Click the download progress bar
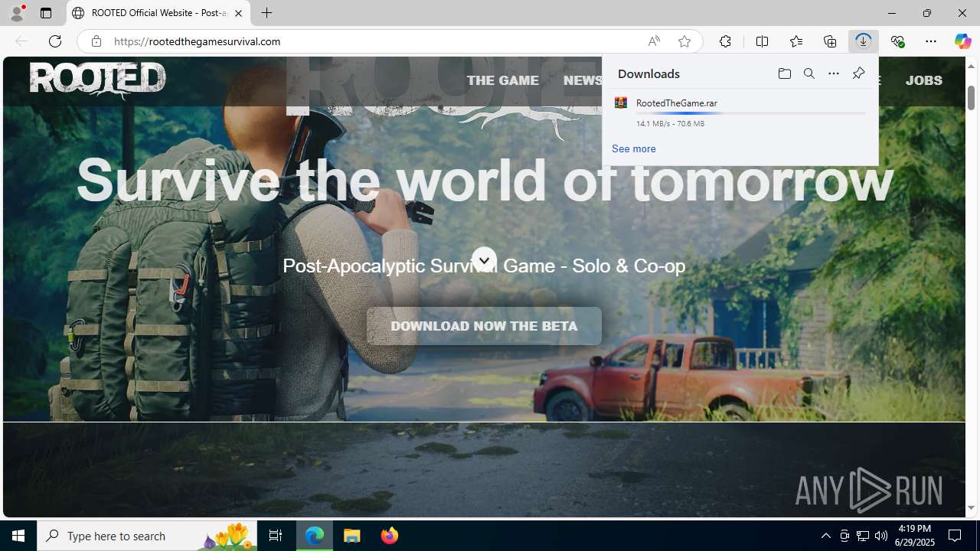The width and height of the screenshot is (980, 551). (750, 113)
